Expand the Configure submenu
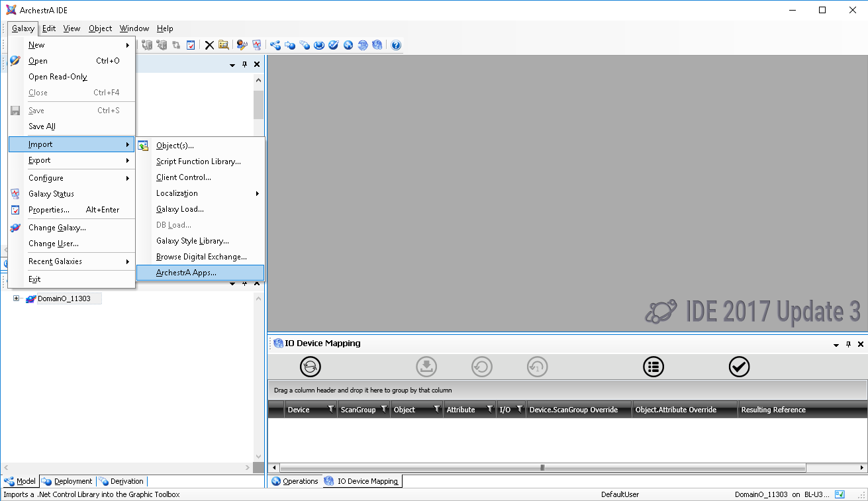868x501 pixels. coord(72,178)
